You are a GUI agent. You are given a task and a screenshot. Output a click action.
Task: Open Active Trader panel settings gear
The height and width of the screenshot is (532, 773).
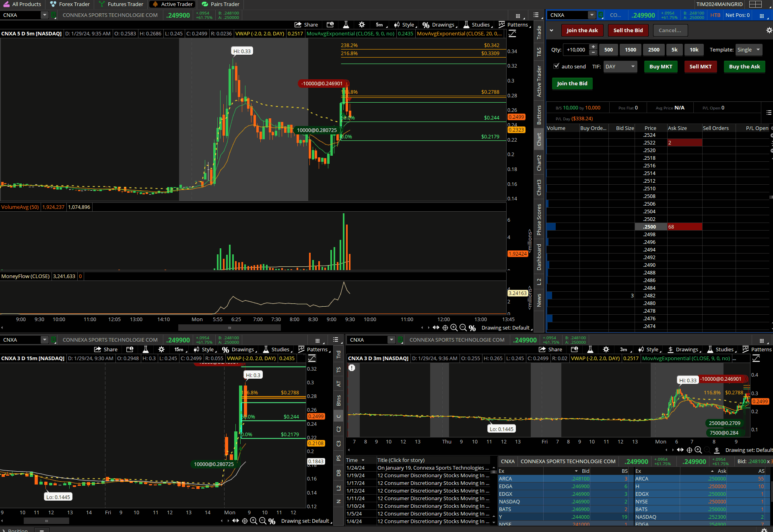coord(769,30)
